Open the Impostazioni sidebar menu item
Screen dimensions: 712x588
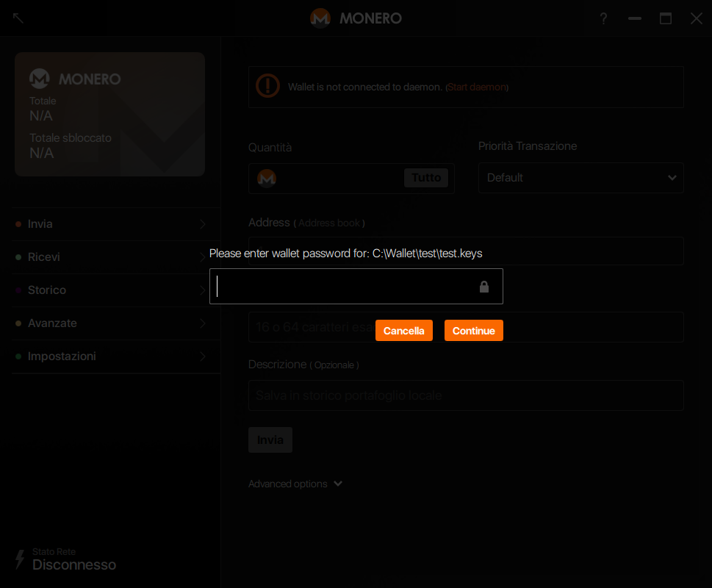point(116,356)
